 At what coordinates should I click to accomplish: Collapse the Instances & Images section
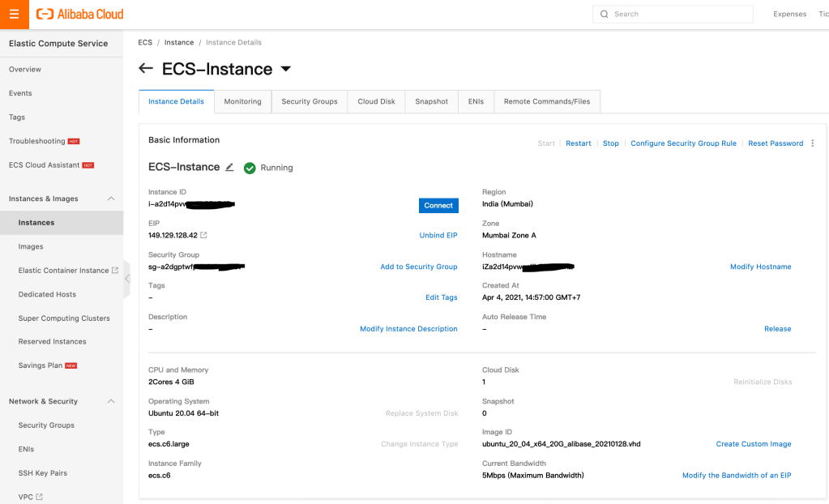point(111,199)
